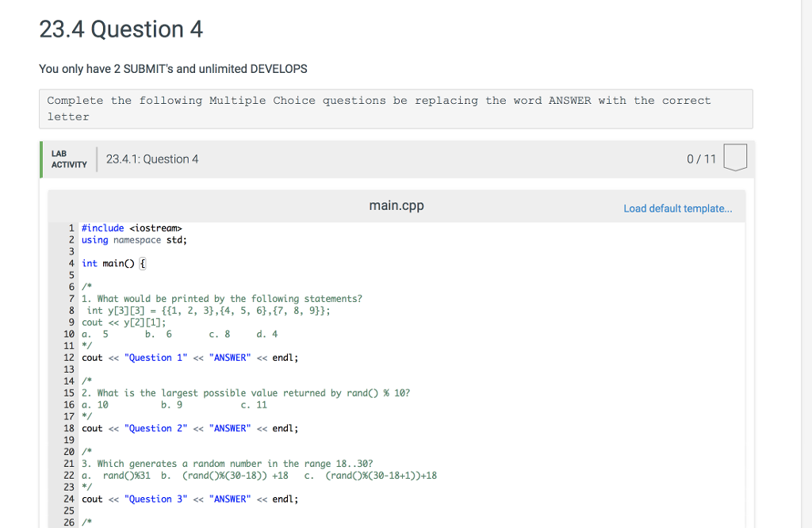Click the 23.4 Question 4 heading

click(x=121, y=29)
